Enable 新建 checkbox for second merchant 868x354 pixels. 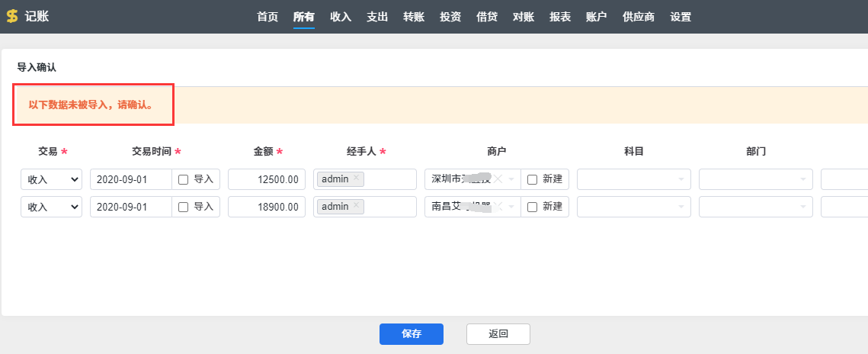pos(533,207)
